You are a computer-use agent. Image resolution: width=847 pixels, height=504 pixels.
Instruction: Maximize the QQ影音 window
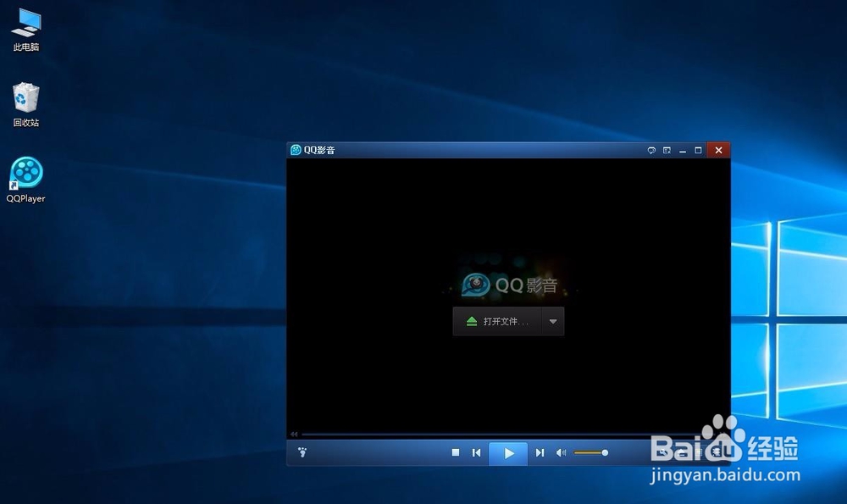[698, 150]
